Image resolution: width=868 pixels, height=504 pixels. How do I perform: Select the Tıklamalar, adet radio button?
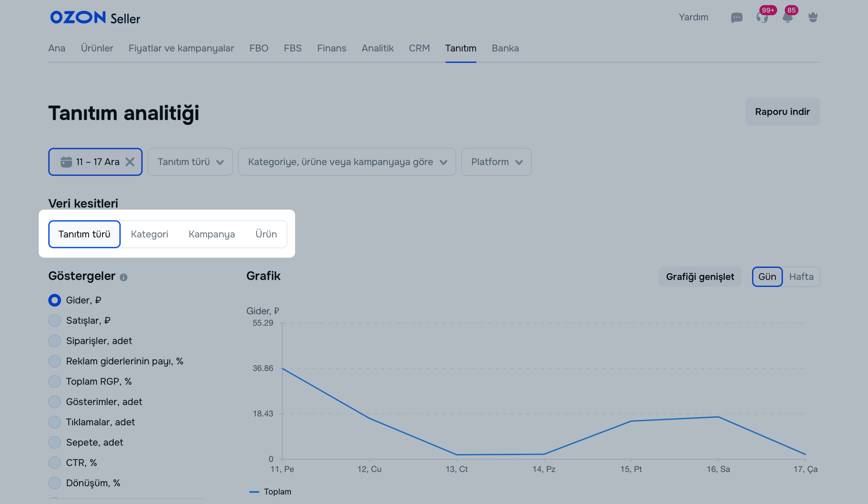click(x=55, y=422)
